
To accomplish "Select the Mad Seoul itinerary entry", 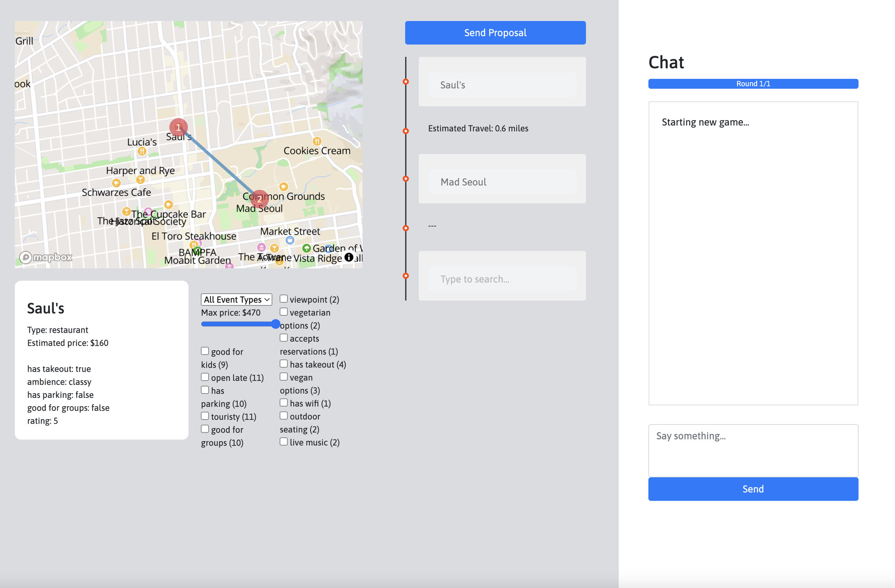I will (502, 182).
